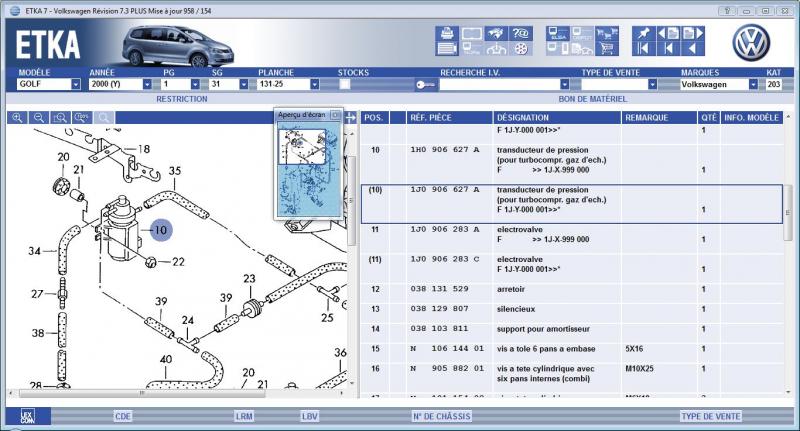This screenshot has width=800, height=431.
Task: Click the plain left triangle back icon
Action: [x=693, y=49]
